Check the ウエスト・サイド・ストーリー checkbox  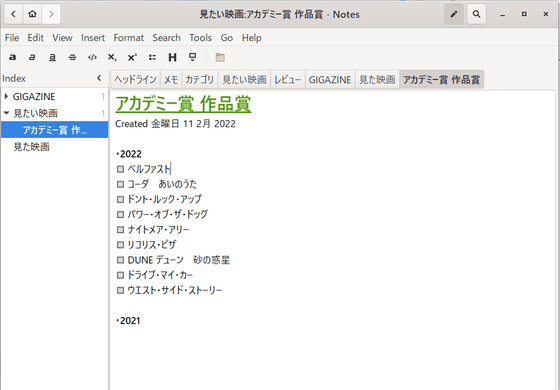pos(120,290)
